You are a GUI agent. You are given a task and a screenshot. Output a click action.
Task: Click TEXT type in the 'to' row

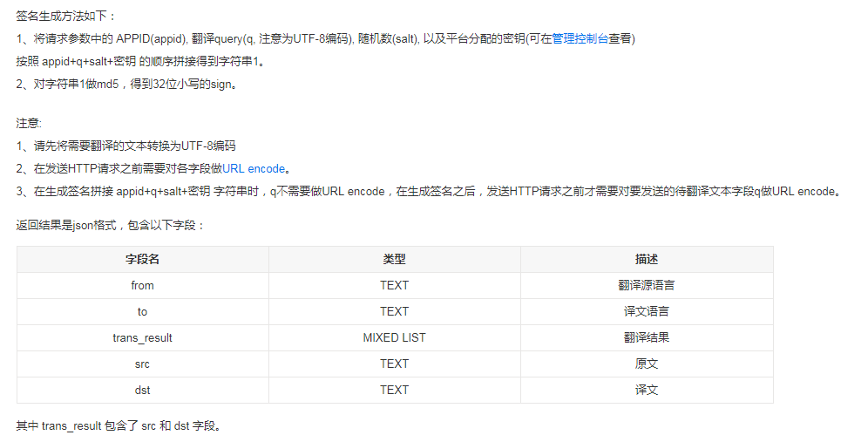point(395,312)
